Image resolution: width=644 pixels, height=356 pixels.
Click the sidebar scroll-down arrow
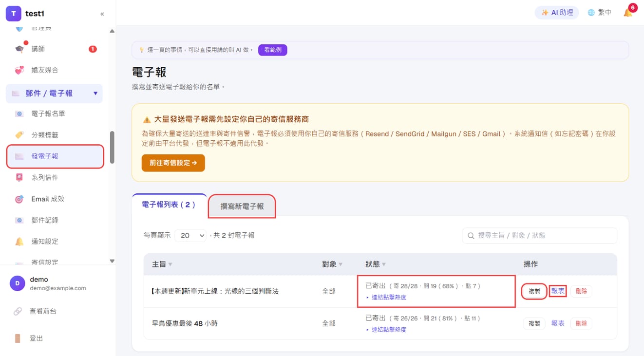(112, 261)
